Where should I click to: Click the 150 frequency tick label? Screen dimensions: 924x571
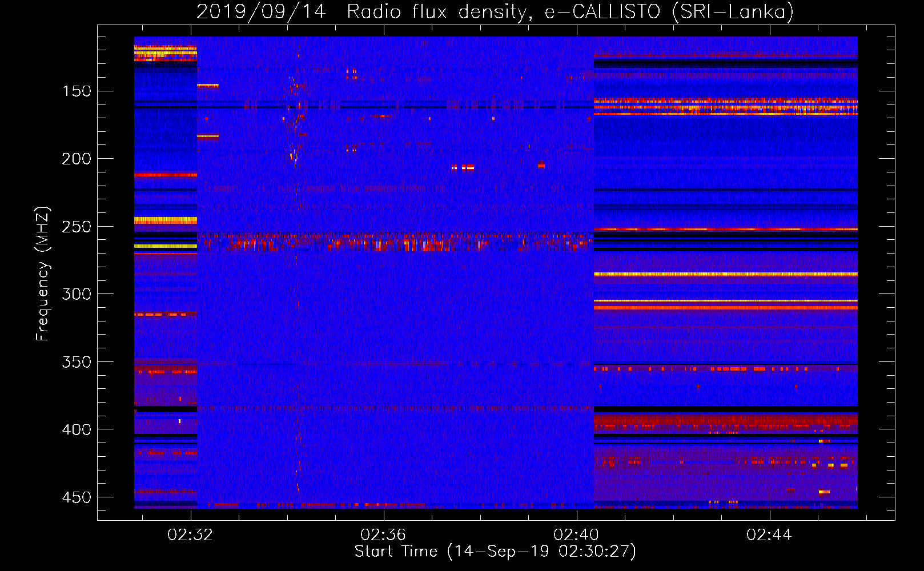point(77,91)
